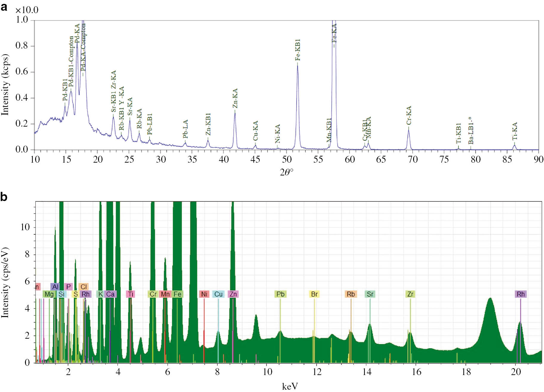Viewport: 544px width, 392px height.
Task: Select the Ti element marker badge
Action: (x=131, y=294)
